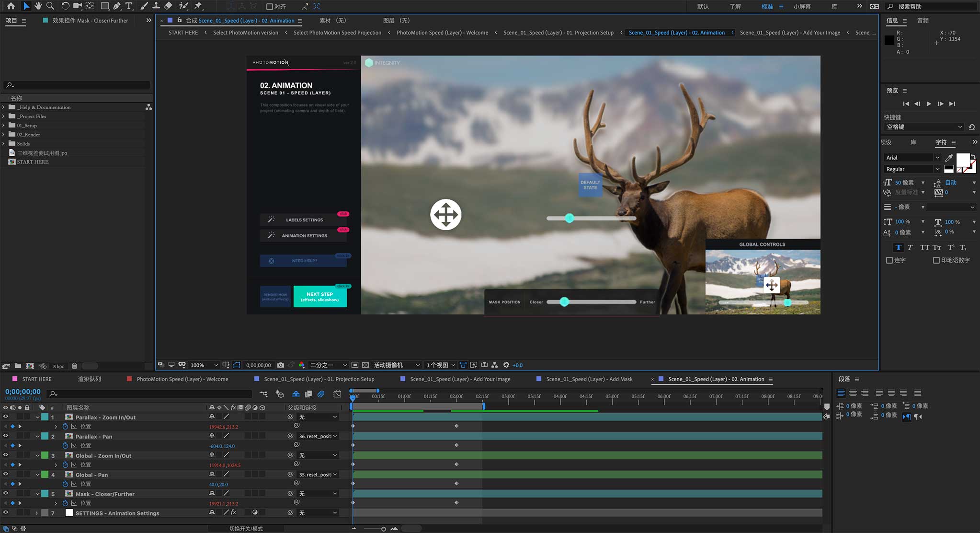Screen dimensions: 980x533
Task: Switch to START HERE timeline tab
Action: [36, 379]
